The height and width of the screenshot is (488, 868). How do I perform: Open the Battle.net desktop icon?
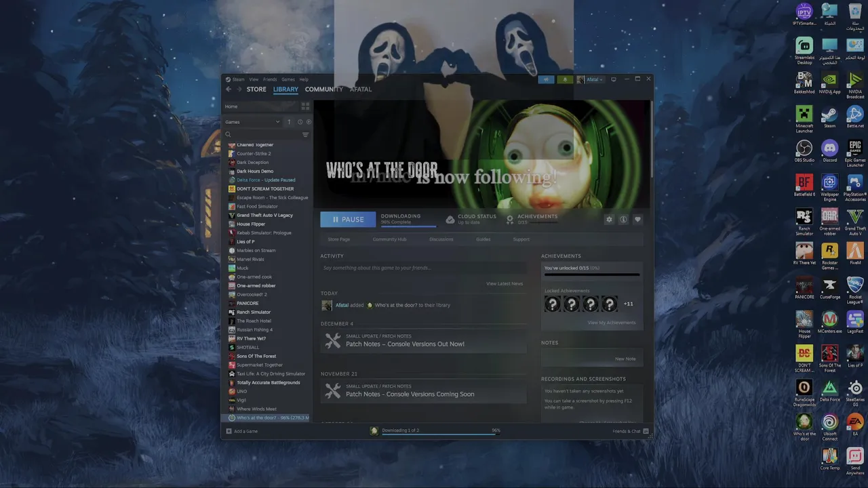pyautogui.click(x=855, y=117)
